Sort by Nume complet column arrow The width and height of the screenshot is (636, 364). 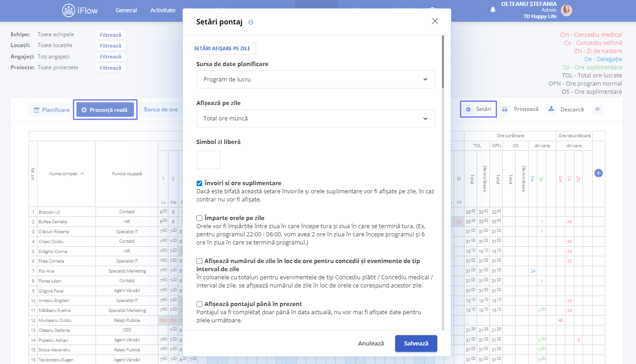82,173
